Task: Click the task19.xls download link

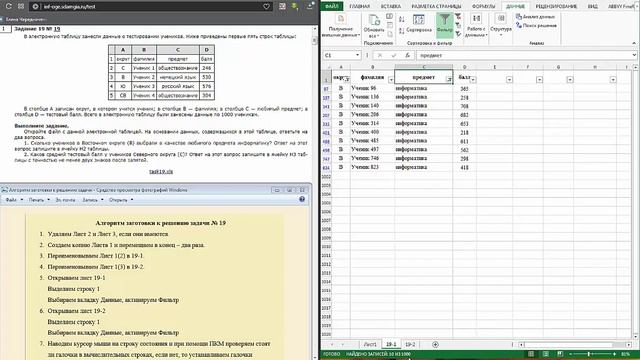Action: pyautogui.click(x=161, y=171)
